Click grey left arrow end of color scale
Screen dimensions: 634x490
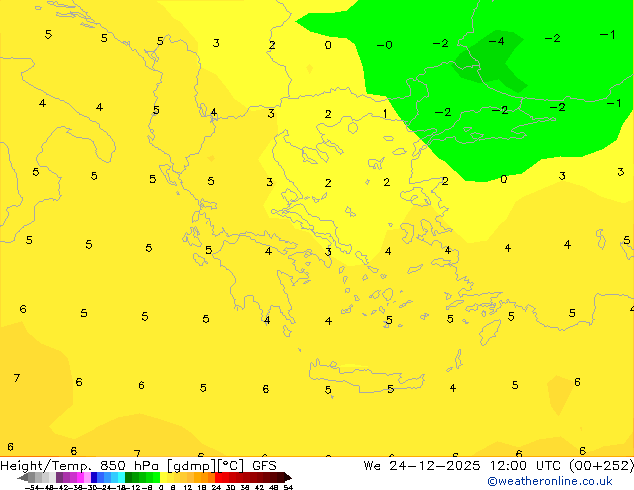(x=22, y=477)
